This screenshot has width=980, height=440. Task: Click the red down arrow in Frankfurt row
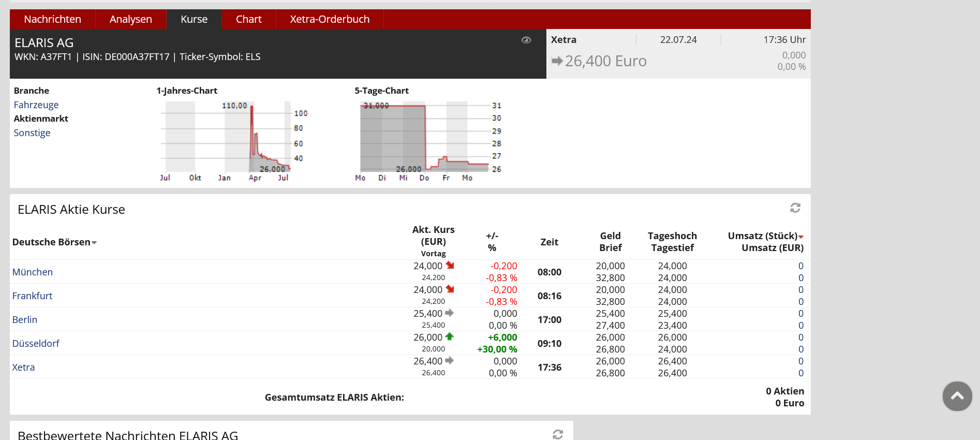coord(450,289)
